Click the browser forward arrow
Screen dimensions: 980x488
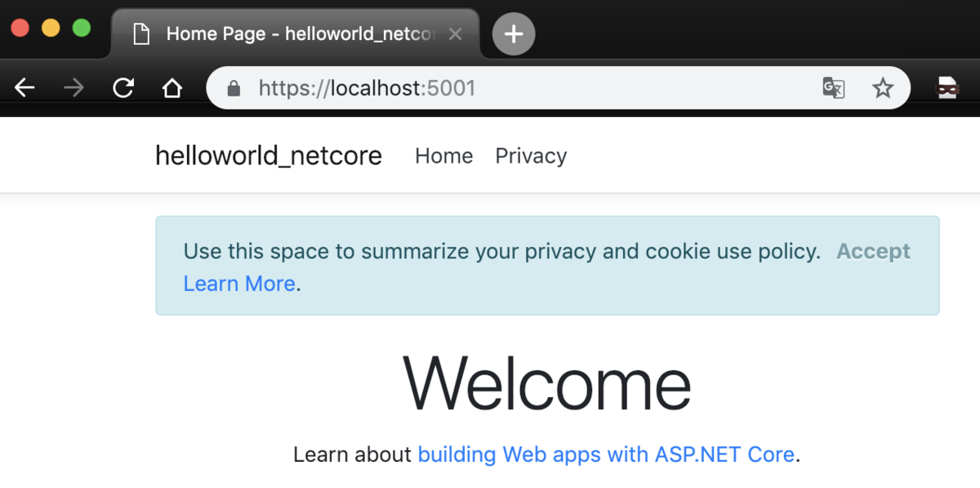point(73,87)
